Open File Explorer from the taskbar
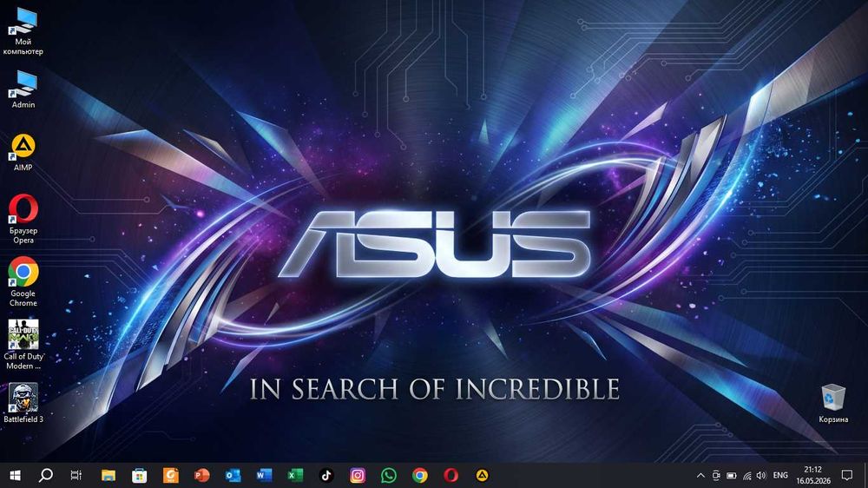 point(108,475)
